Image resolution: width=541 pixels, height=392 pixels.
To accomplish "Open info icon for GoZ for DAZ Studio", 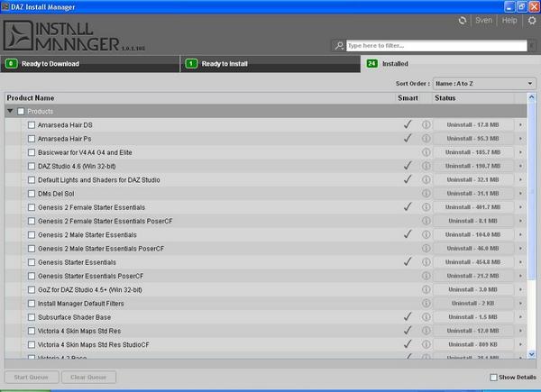I will (x=426, y=289).
